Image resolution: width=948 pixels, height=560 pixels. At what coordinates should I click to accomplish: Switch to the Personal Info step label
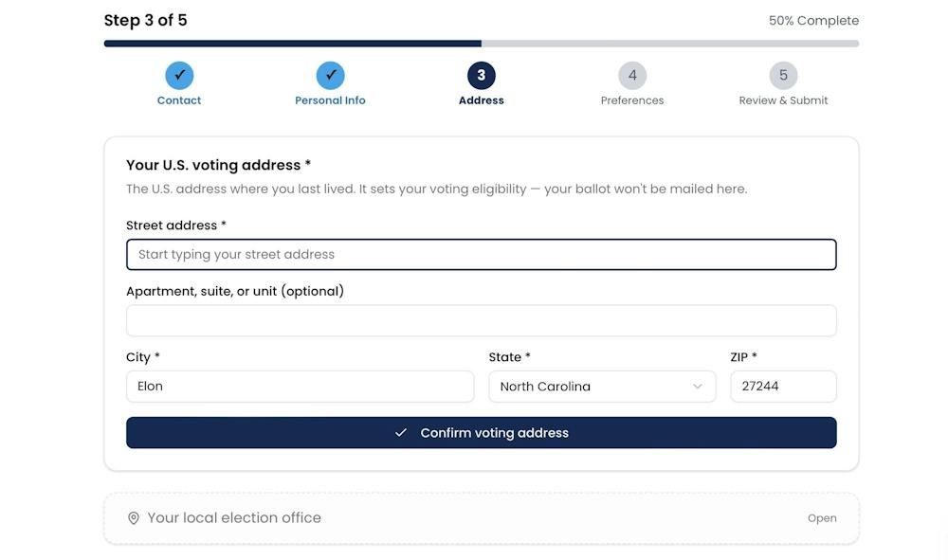coord(330,100)
